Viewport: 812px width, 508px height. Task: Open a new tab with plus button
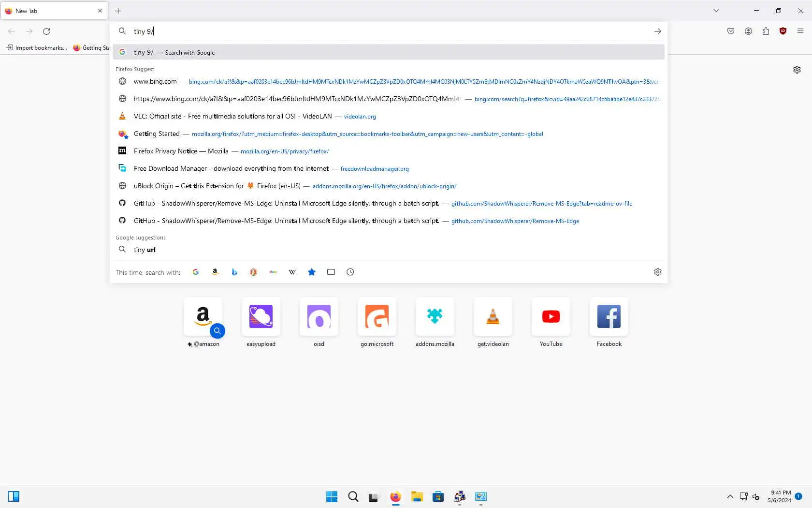pos(118,11)
